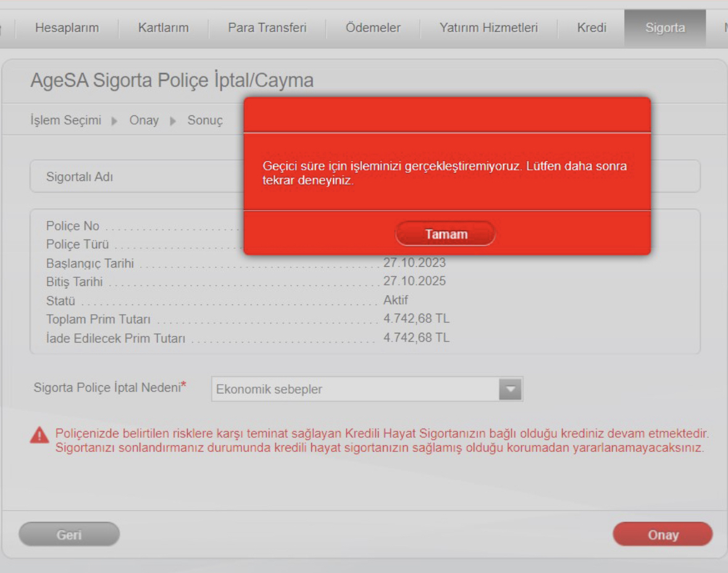728x573 pixels.
Task: Click the Başlangıç Tarihi value 27.10.2023
Action: click(414, 263)
